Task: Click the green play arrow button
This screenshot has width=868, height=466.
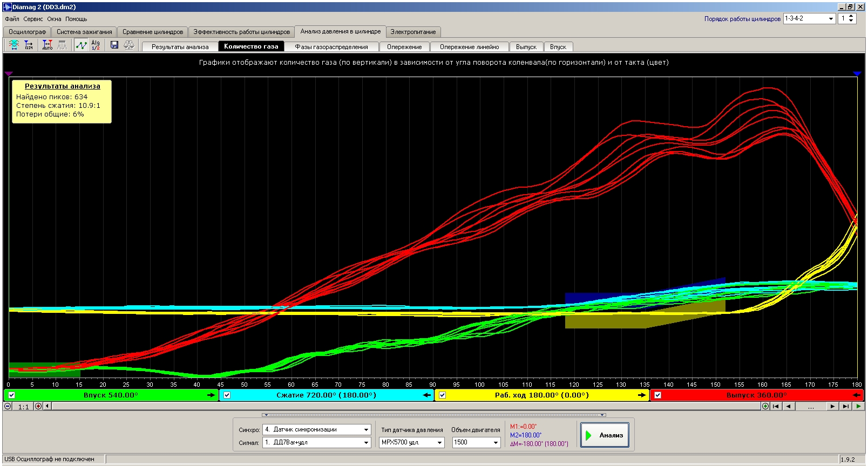Action: pyautogui.click(x=858, y=406)
